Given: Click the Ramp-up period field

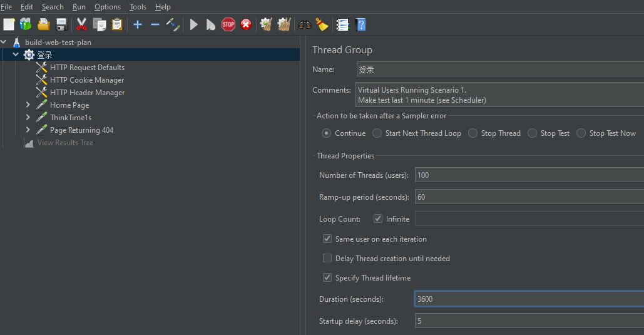Looking at the screenshot, I should pos(529,197).
